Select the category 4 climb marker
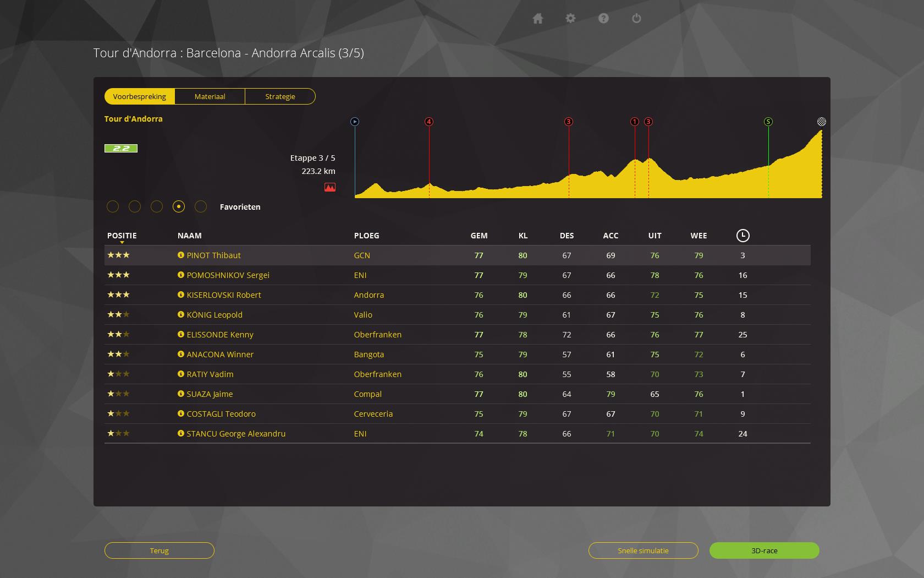 [429, 122]
